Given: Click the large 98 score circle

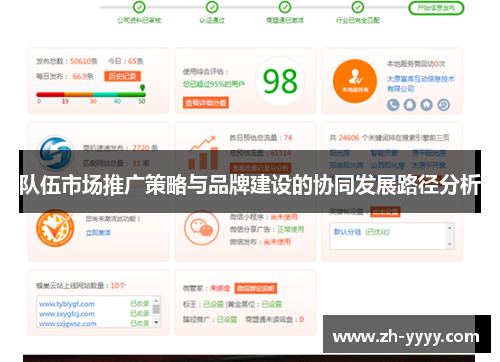Looking at the screenshot, I should pos(280,81).
